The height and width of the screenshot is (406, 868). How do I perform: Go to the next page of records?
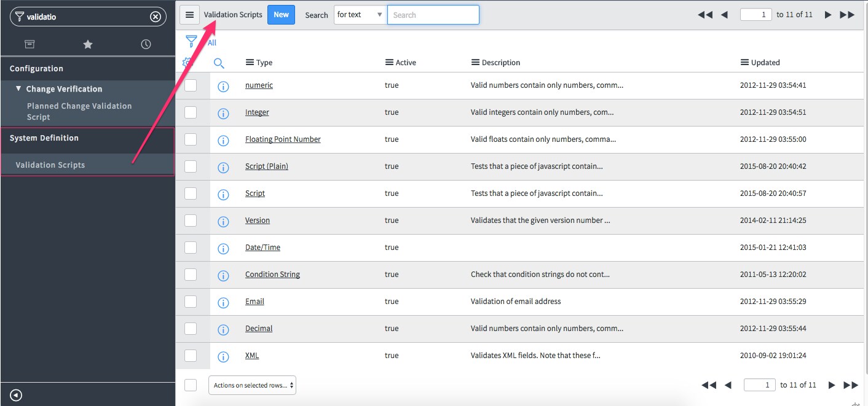tap(829, 14)
